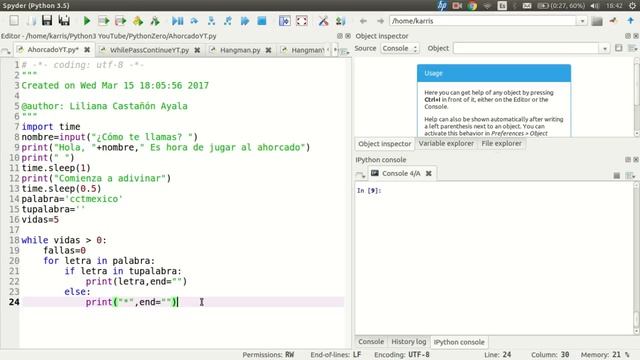
Task: Click the 'Encoding: UTF-8' status entry
Action: click(x=402, y=355)
